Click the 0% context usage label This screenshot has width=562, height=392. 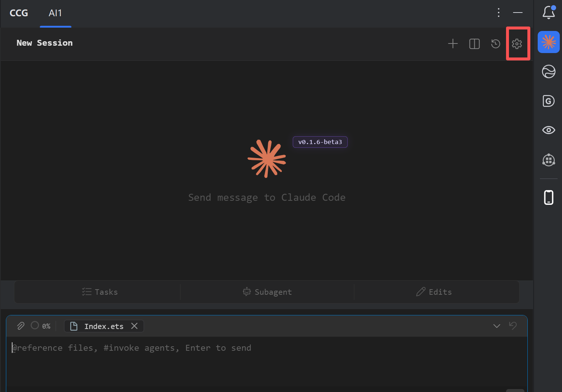point(46,326)
